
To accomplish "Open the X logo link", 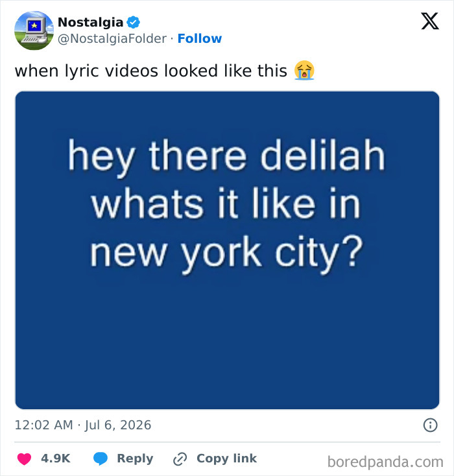I will (430, 21).
